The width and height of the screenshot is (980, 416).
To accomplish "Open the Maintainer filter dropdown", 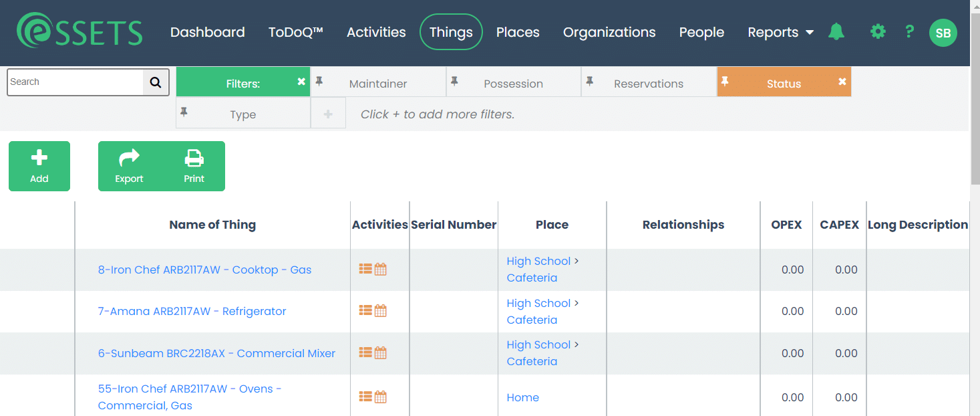I will [378, 82].
